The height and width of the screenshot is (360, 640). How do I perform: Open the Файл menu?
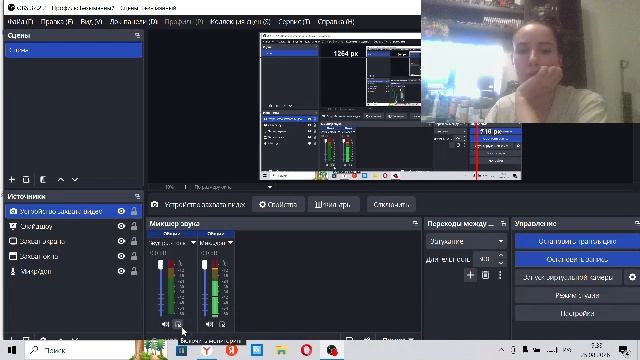click(x=20, y=22)
